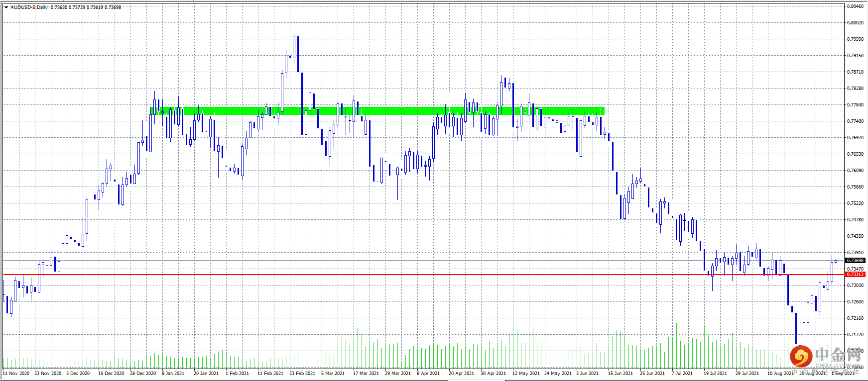Click the 12 May 2021 date label

[x=526, y=374]
